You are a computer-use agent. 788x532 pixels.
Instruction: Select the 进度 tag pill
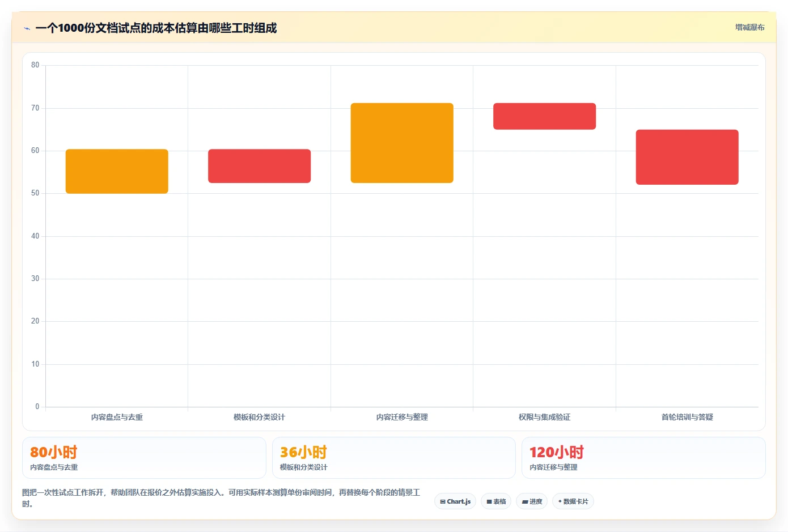532,501
